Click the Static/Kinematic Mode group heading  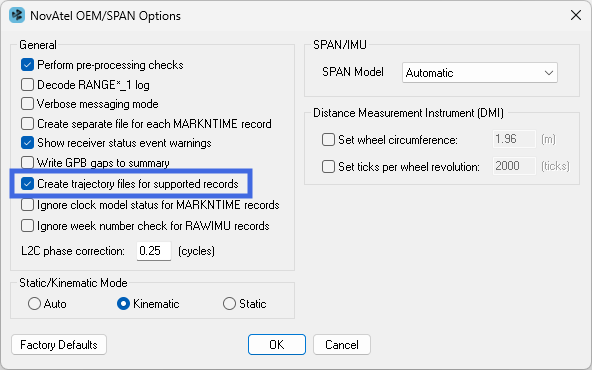tap(73, 283)
